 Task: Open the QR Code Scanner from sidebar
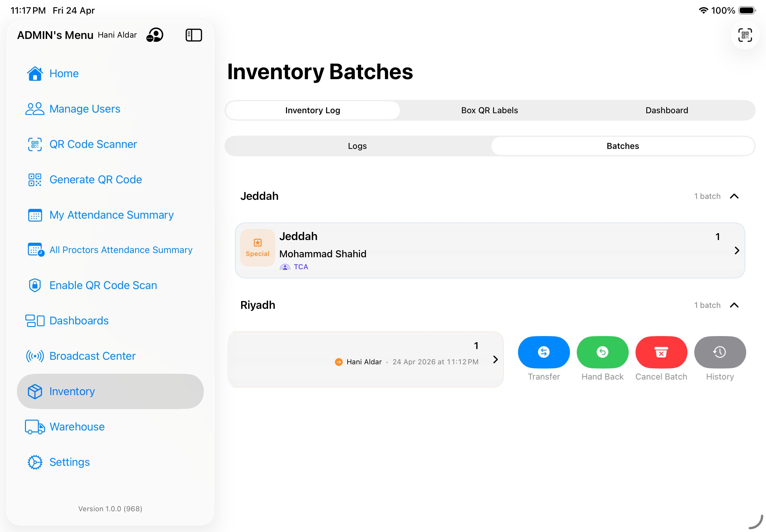tap(93, 144)
